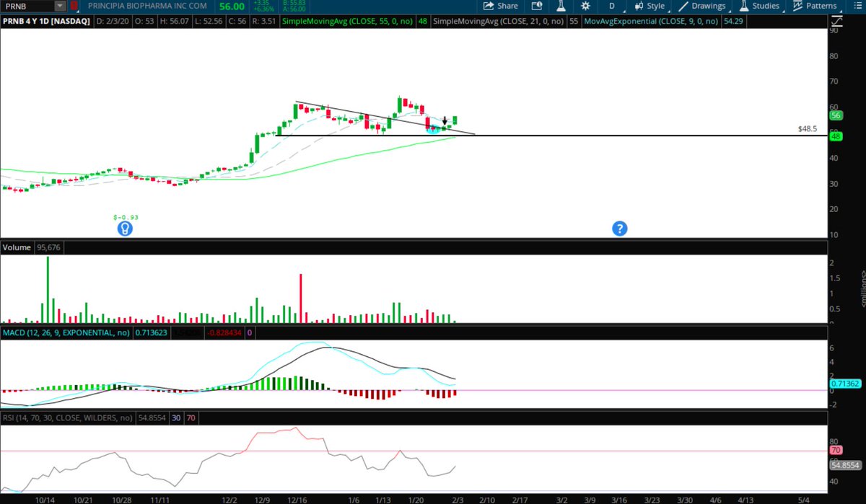Screen dimensions: 866x504
Task: Click the R: 3.51 range readout
Action: click(265, 22)
